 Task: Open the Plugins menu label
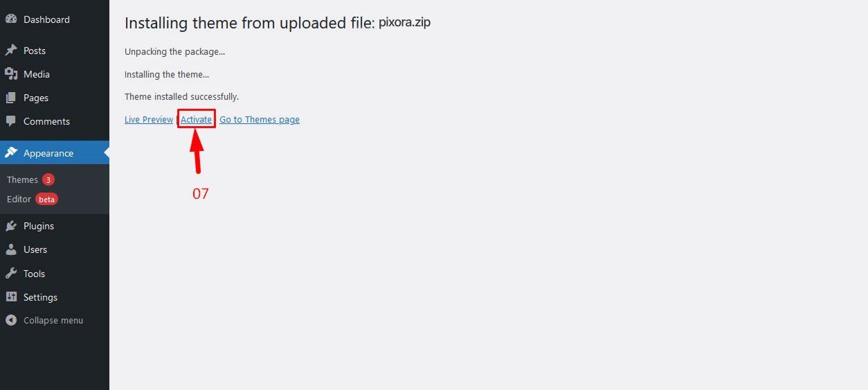click(39, 226)
